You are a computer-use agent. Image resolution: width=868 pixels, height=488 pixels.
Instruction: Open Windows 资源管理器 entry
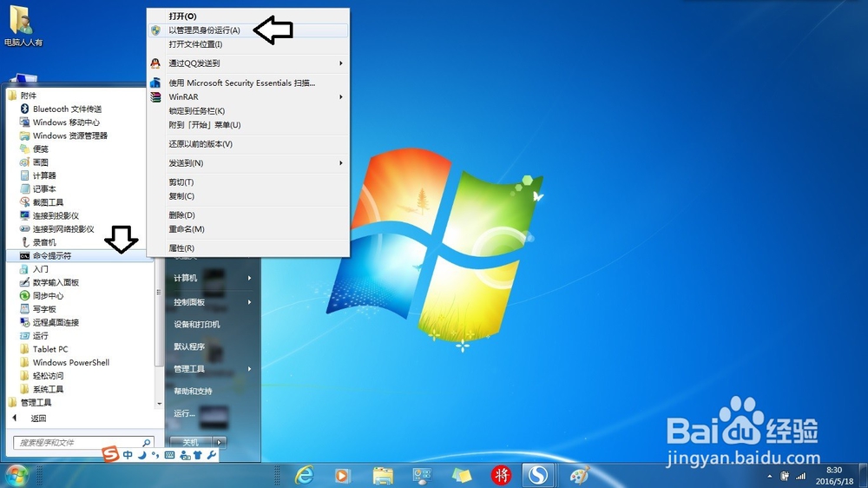(x=63, y=135)
